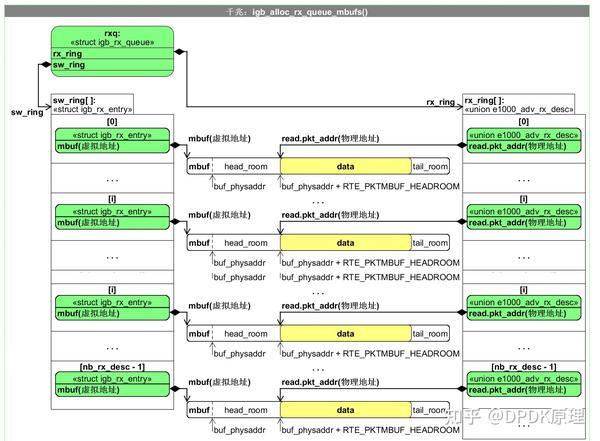Screen dimensions: 600x441
Task: Select the sw_ring[ ] array header label
Action: 93,105
